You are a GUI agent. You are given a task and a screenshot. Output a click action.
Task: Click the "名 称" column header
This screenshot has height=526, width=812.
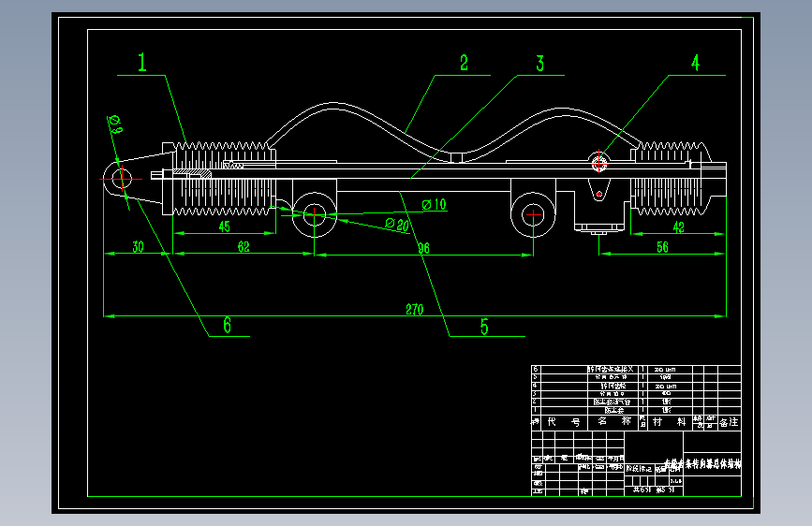(x=614, y=421)
